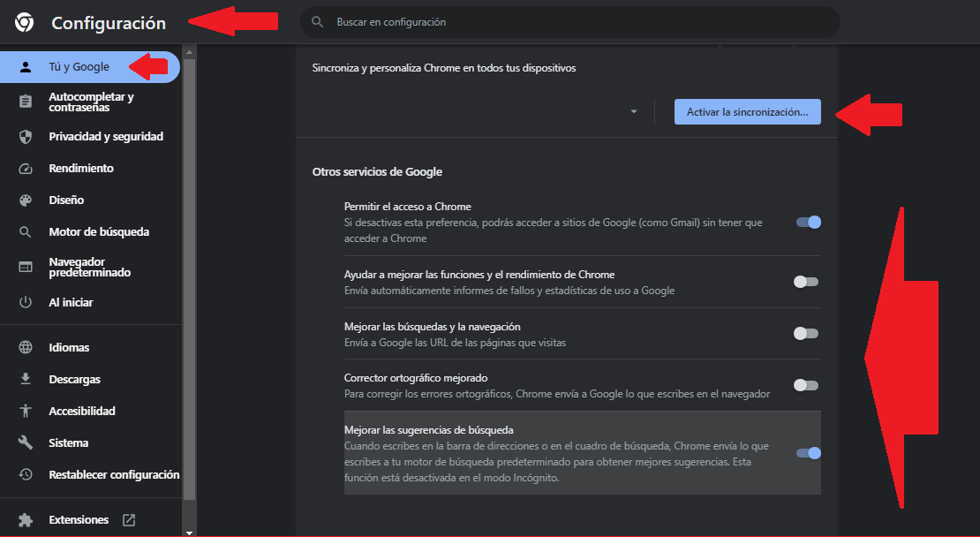Image resolution: width=980 pixels, height=537 pixels.
Task: Click the Envía automáticamente informes de fallos description
Action: (509, 291)
